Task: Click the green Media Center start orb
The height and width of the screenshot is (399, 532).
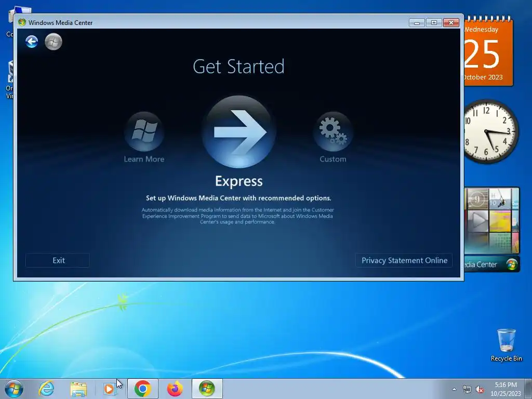Action: click(x=54, y=42)
